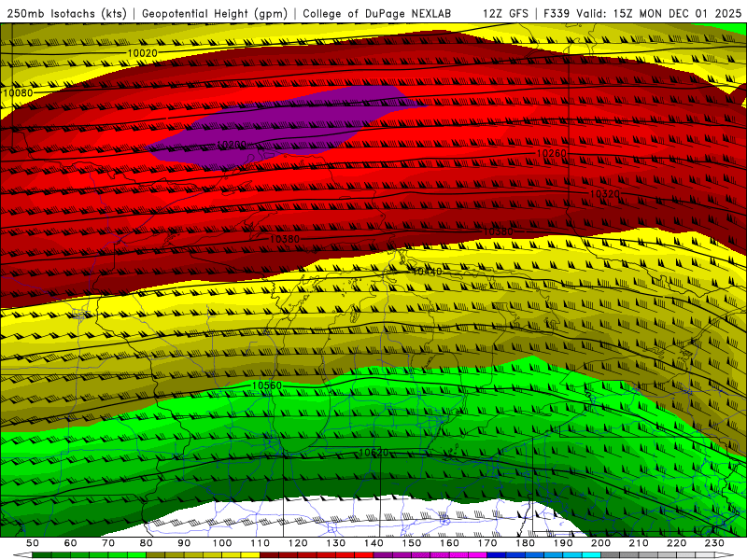Select the 10440 height contour label
Viewport: 747px width, 560px height.
pos(427,272)
